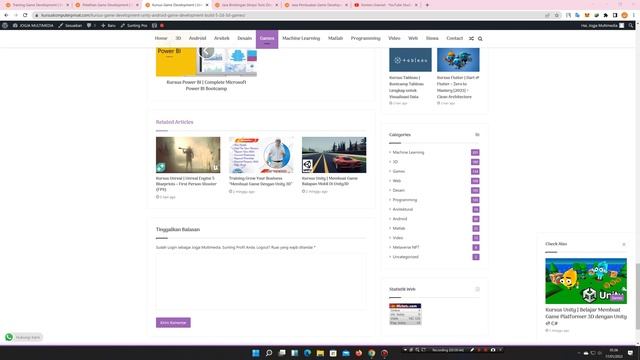Open the site search magnifier icon

[480, 38]
